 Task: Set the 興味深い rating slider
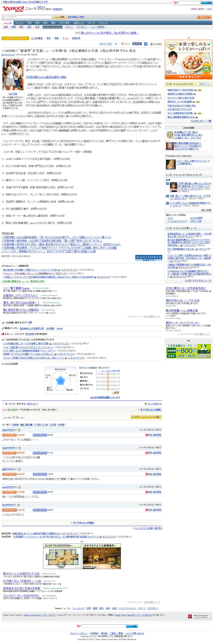(x=108, y=381)
